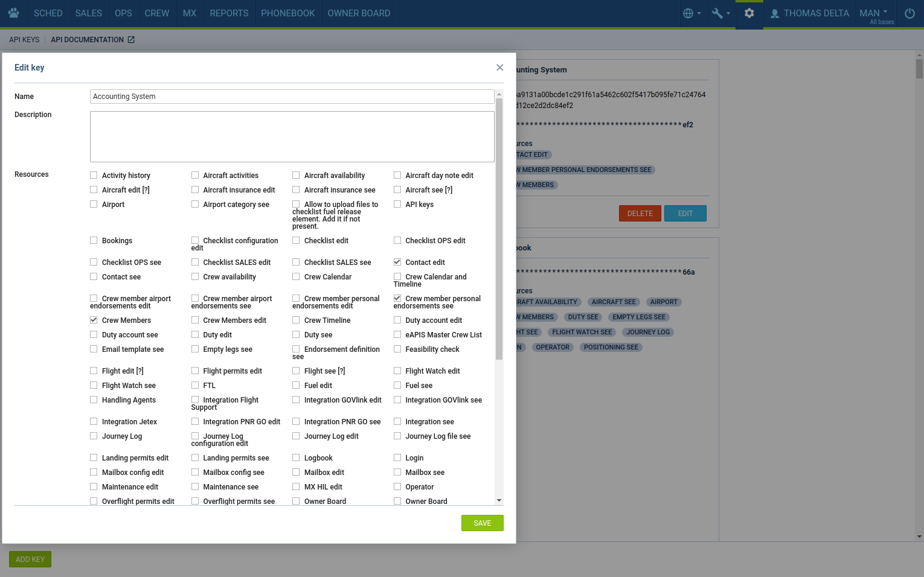The image size is (924, 577).
Task: Click the settings gear icon
Action: tap(749, 13)
